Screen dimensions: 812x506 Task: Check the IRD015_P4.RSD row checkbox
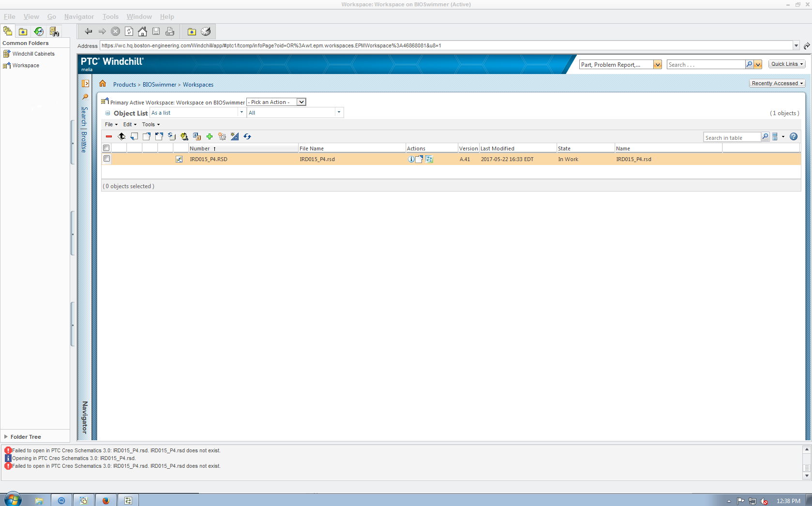pos(107,159)
